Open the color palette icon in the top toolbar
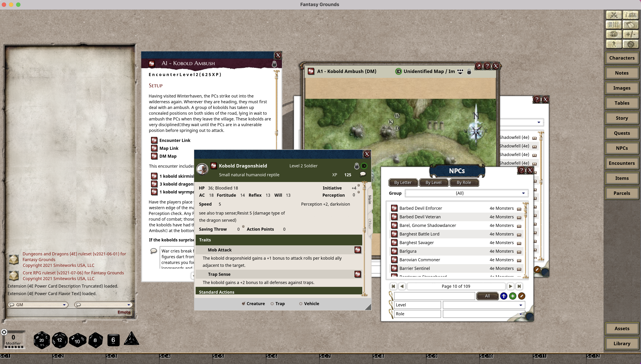 click(613, 35)
